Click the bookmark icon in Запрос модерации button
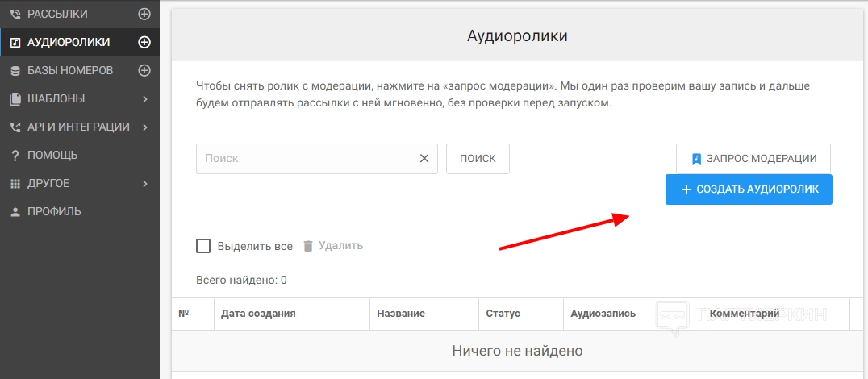 (697, 159)
